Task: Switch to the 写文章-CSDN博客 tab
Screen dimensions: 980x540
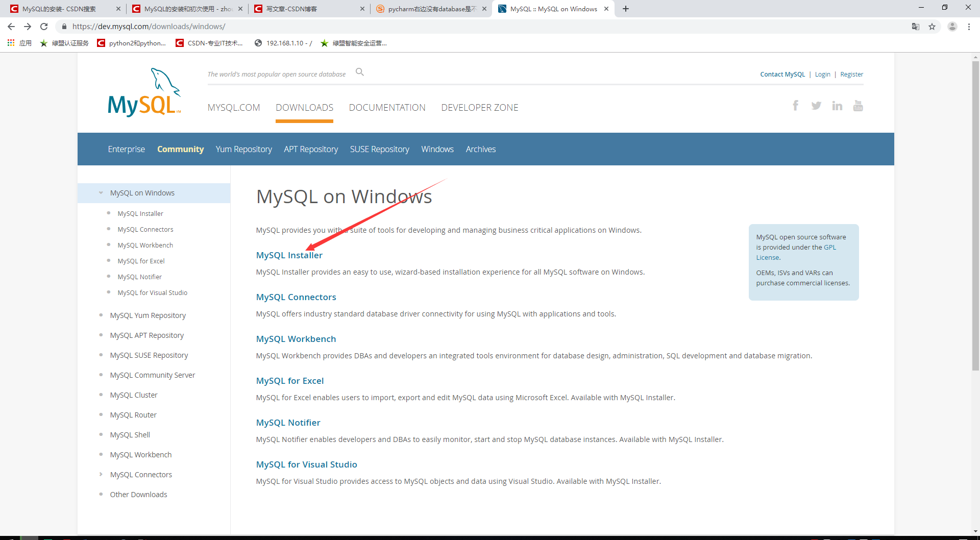Action: [309, 9]
